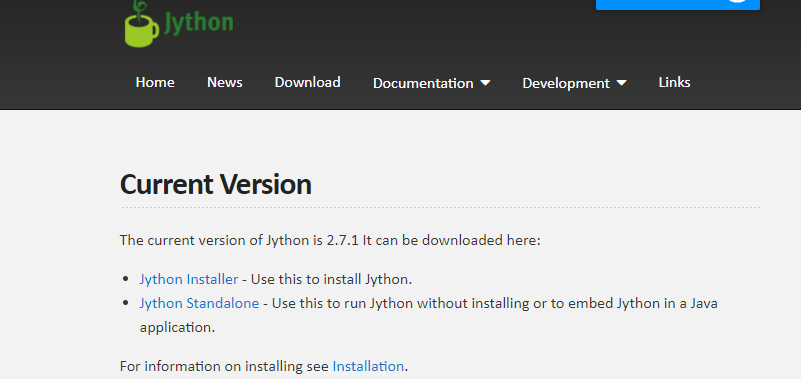Open the Installation link

[x=368, y=366]
